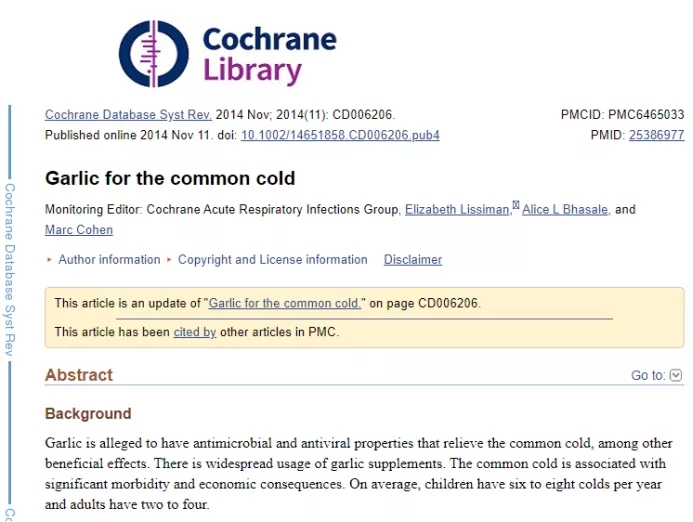Click the envelope icon after Elizabeth Lissiman
Screen dimensions: 693x522
coord(515,205)
